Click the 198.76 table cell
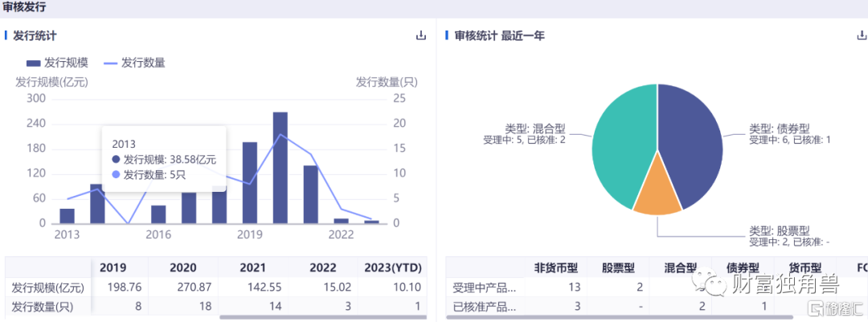Viewport: 868px width, 322px height. point(126,287)
